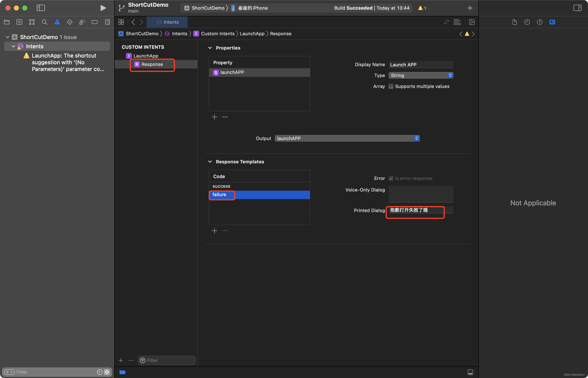Open the Output launchAPP dropdown
The height and width of the screenshot is (378, 588).
click(x=347, y=138)
